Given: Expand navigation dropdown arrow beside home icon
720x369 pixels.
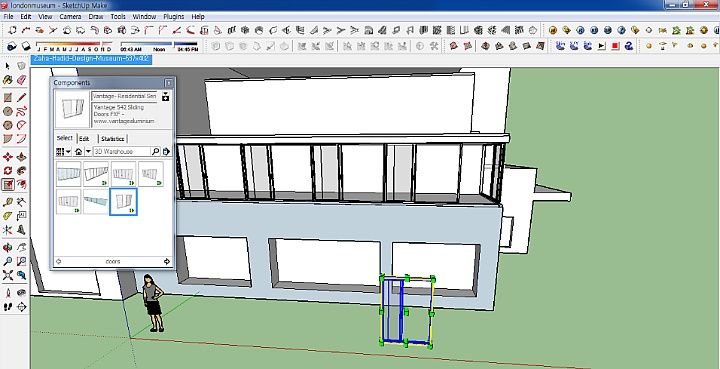Looking at the screenshot, I should 88,151.
